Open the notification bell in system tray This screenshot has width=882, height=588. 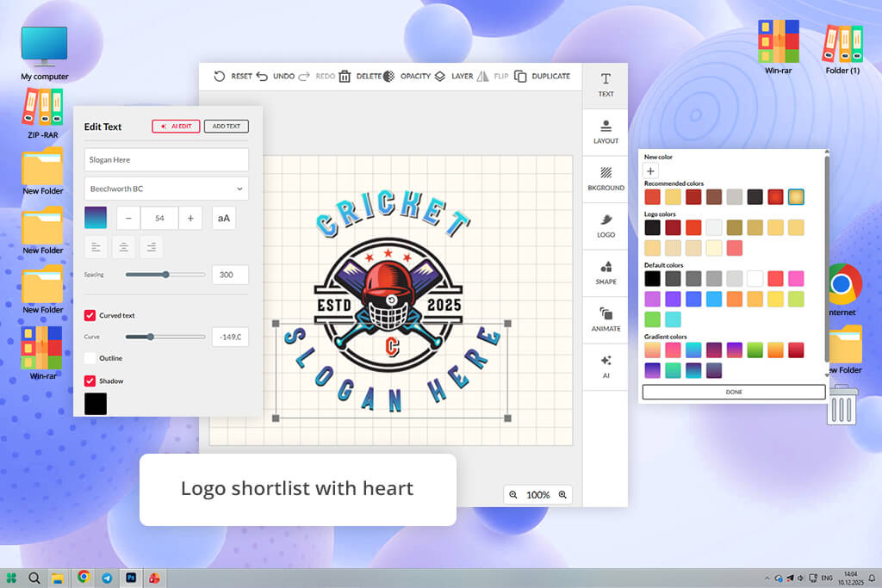pyautogui.click(x=872, y=578)
